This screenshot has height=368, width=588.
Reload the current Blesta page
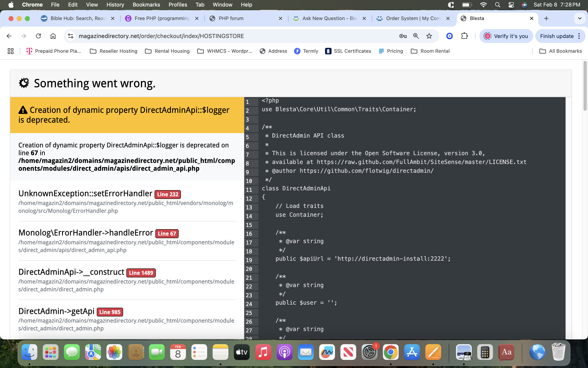pyautogui.click(x=38, y=36)
